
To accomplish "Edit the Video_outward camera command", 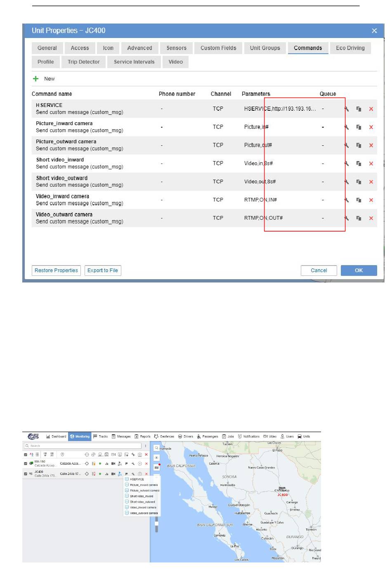I will click(347, 218).
